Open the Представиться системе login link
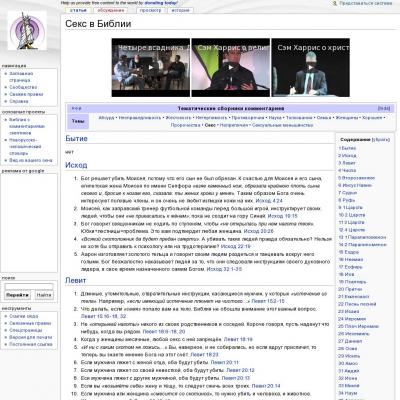 tap(366, 3)
